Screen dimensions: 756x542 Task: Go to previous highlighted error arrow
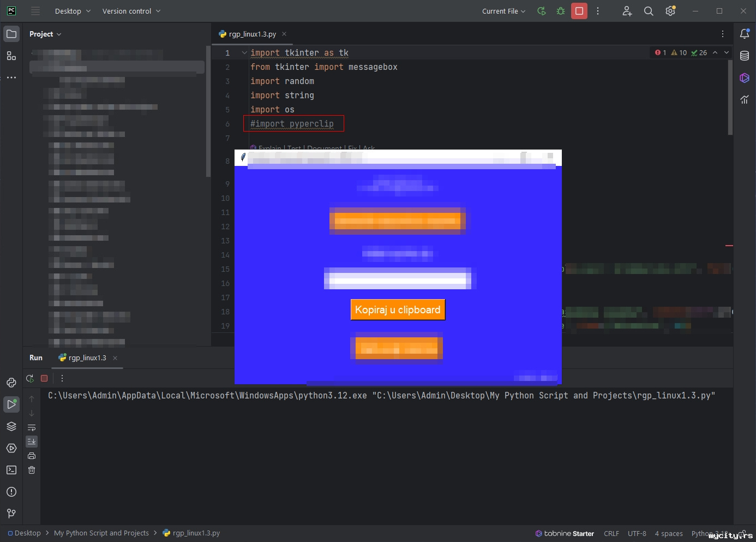click(715, 52)
